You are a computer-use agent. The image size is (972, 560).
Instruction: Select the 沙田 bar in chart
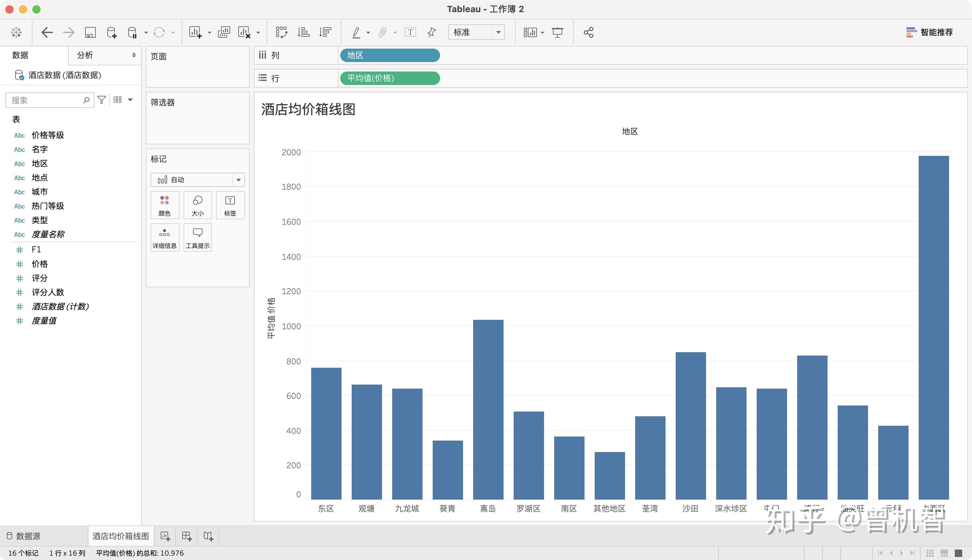691,426
